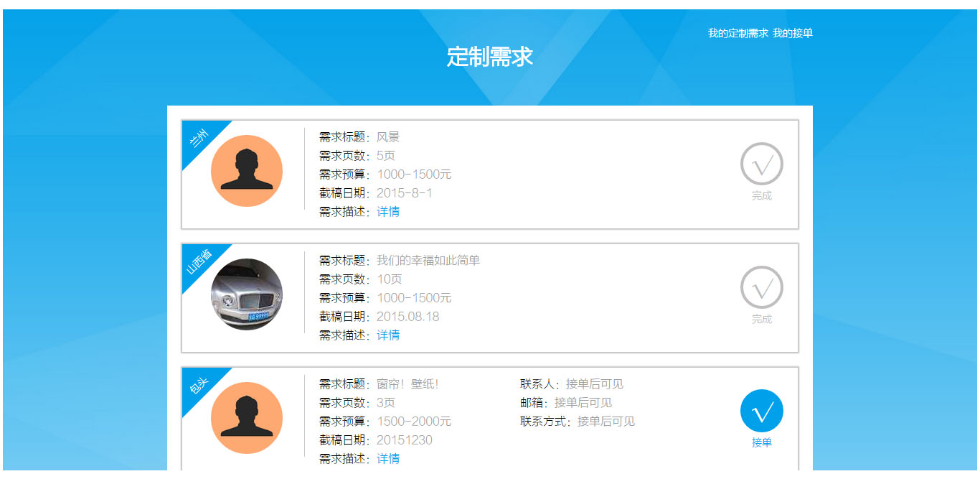Viewport: 980px width, 479px height.
Task: Click the 完成 text label in the 兰州 card
Action: (x=761, y=196)
